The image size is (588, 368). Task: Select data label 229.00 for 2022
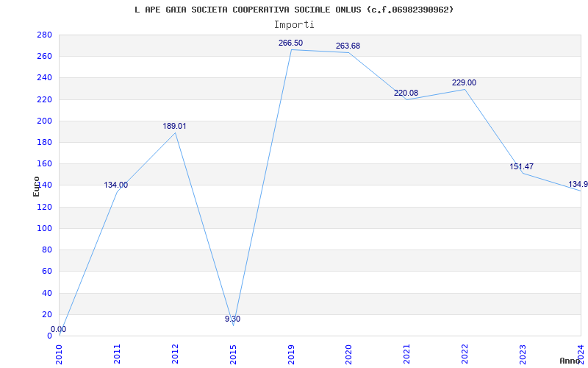(x=464, y=83)
